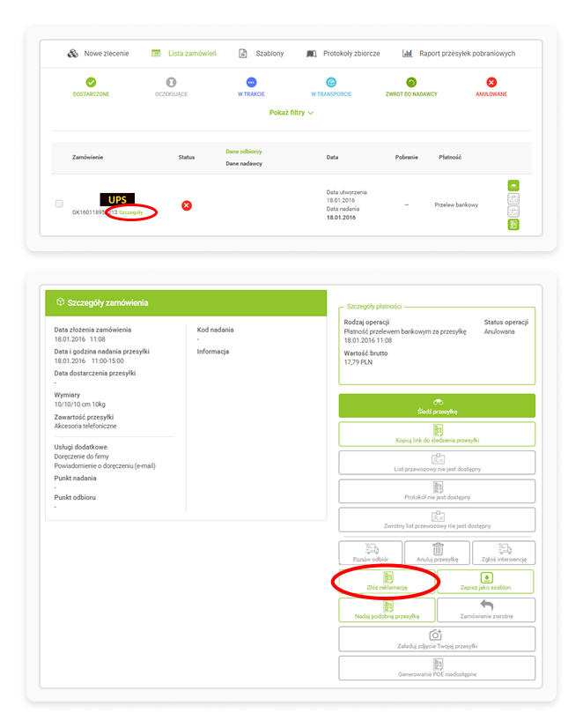Click the Status column header
This screenshot has height=728, width=583.
pyautogui.click(x=187, y=158)
